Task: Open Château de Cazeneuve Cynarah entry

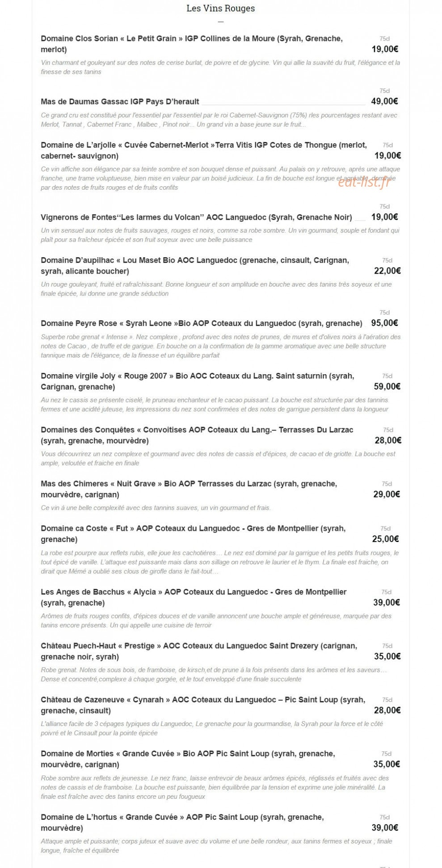Action: 203,705
